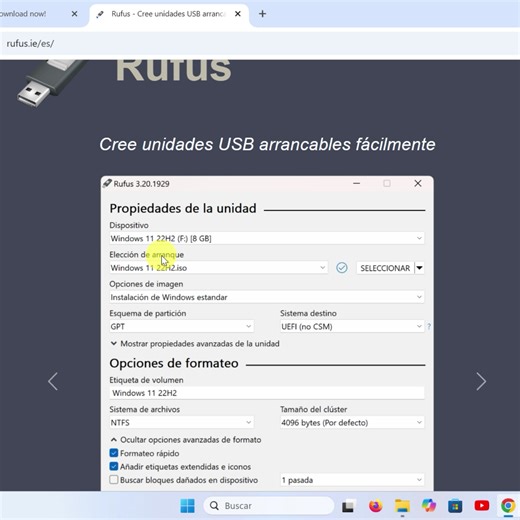Open the Sistema de archivos NTFS dropdown
This screenshot has width=520, height=520.
182,422
